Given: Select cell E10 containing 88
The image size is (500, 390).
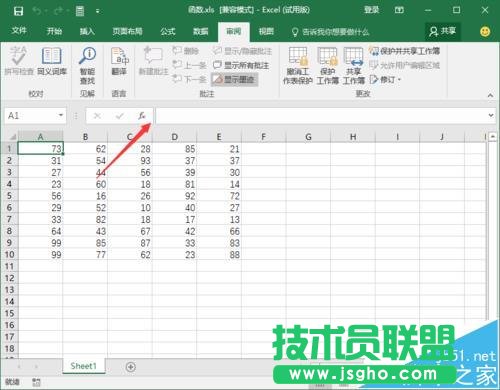Looking at the screenshot, I should (219, 255).
